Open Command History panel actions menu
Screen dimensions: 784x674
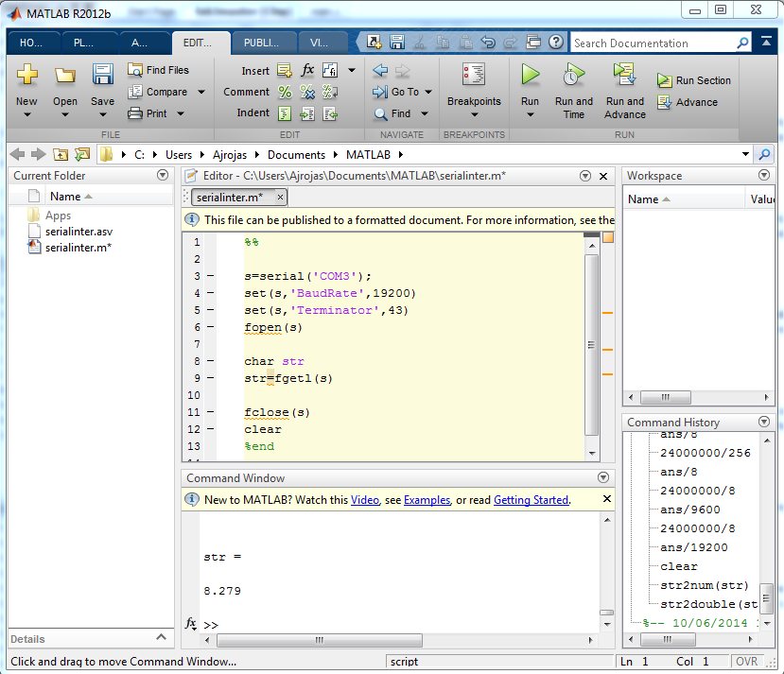pos(764,423)
